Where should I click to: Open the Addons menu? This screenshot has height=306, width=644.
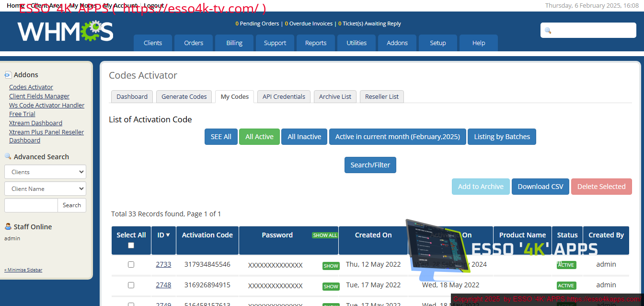click(x=397, y=43)
